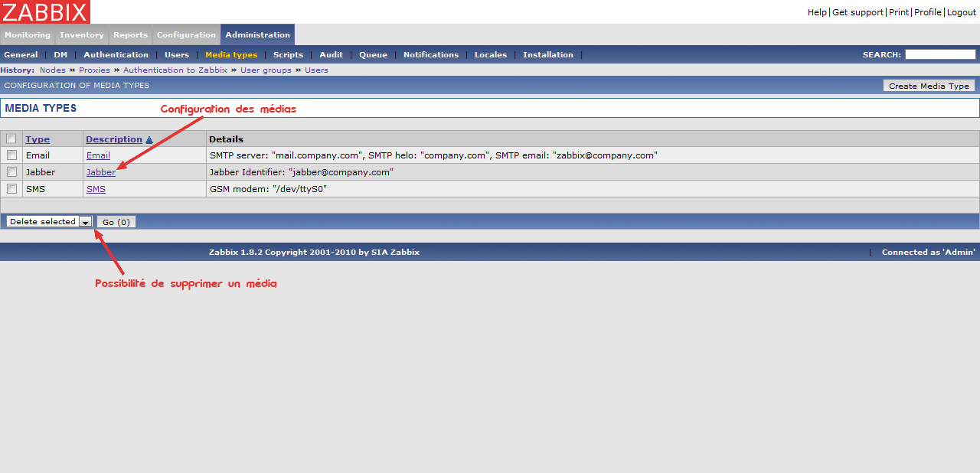Sort the table by Type column
Screen dimensions: 980x473
coord(38,139)
